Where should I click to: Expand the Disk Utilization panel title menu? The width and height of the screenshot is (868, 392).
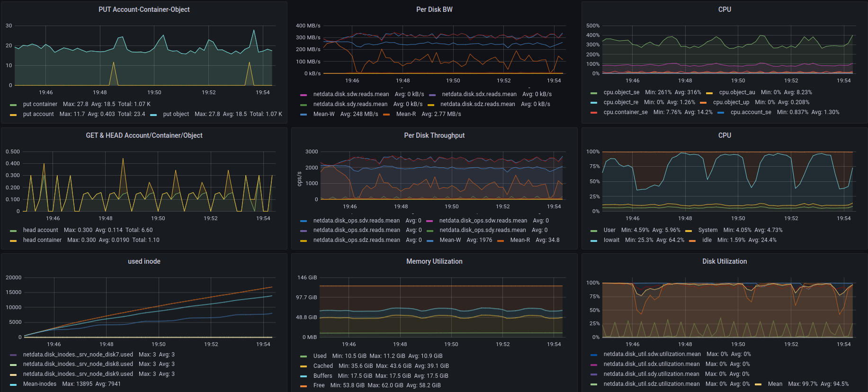725,261
